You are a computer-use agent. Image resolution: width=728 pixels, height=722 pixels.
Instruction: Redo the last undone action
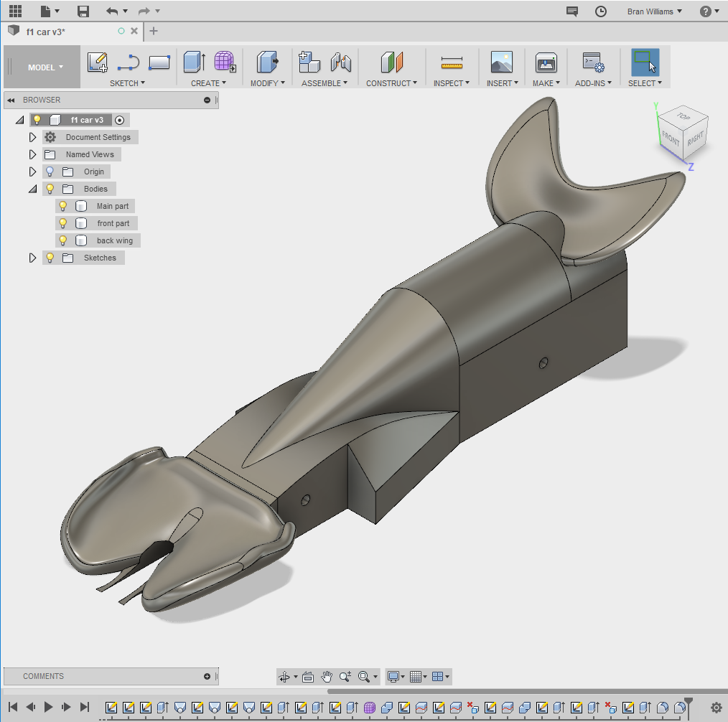[144, 11]
